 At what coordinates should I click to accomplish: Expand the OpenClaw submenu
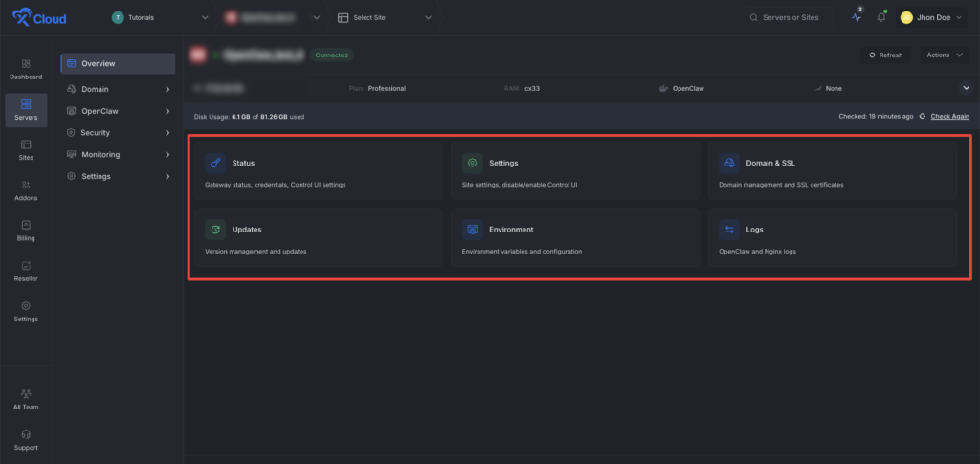click(x=167, y=111)
